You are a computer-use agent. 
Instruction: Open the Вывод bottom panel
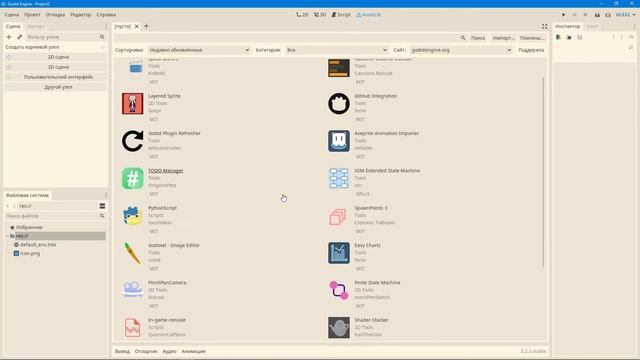pyautogui.click(x=122, y=351)
